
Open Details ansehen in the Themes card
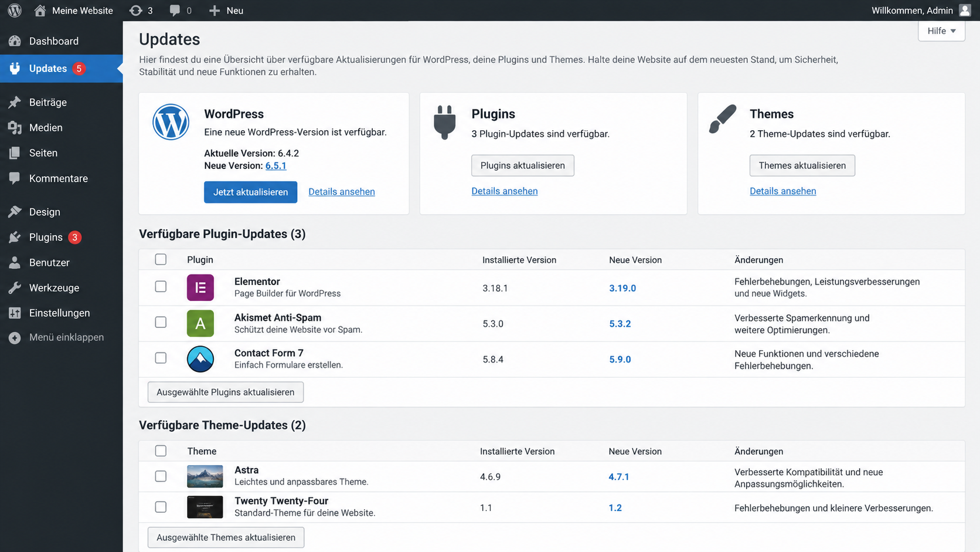[783, 191]
